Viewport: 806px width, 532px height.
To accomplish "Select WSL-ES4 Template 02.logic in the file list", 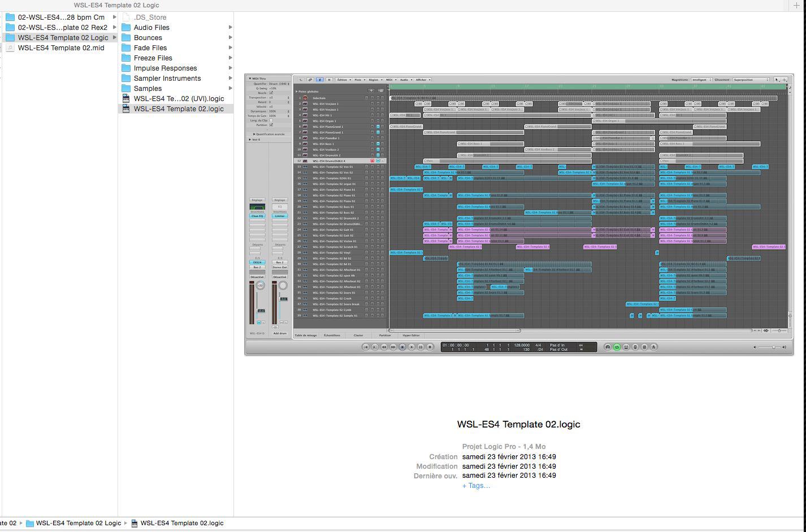I will 176,108.
